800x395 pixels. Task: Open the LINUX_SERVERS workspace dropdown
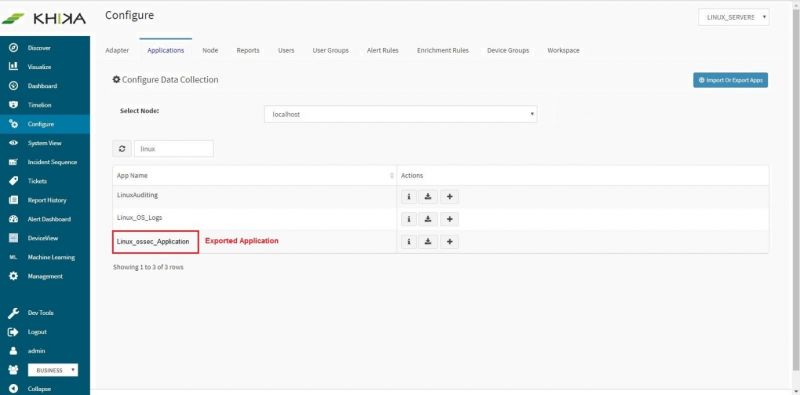pos(734,17)
